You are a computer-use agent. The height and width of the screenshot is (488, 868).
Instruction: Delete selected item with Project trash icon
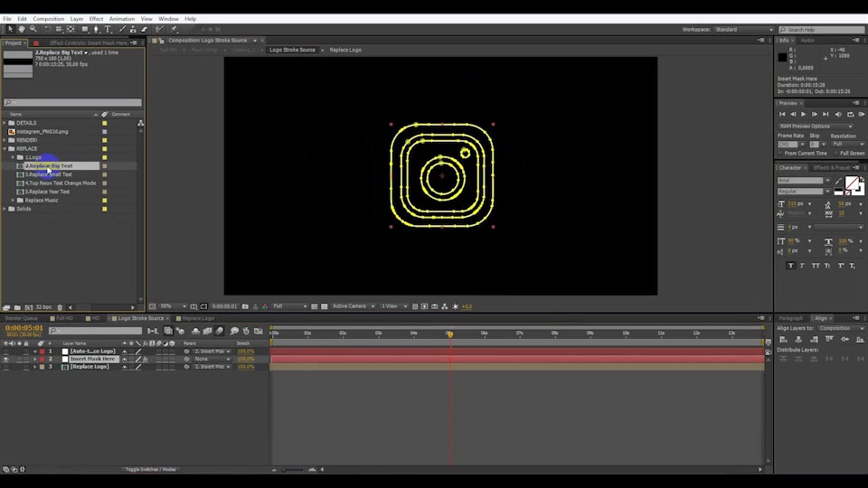[x=60, y=307]
